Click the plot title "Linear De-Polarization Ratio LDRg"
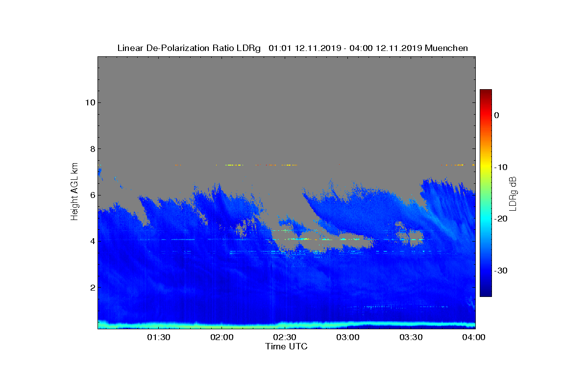 (189, 48)
